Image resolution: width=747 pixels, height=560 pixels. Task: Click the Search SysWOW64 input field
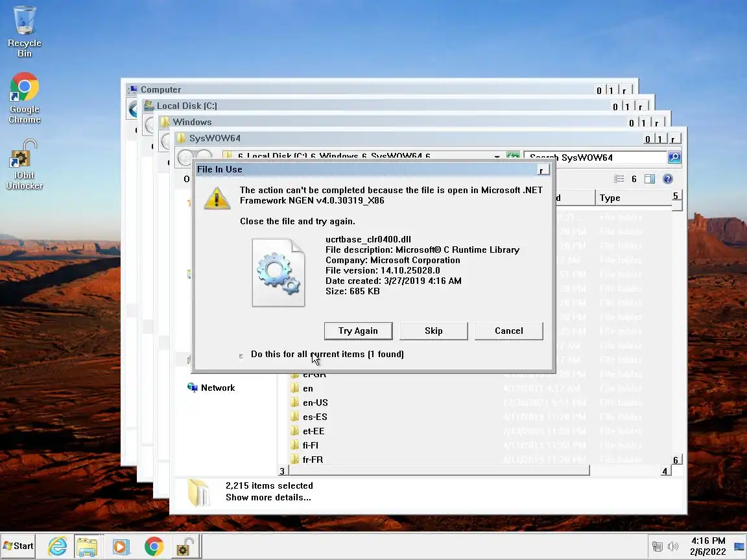pos(595,157)
